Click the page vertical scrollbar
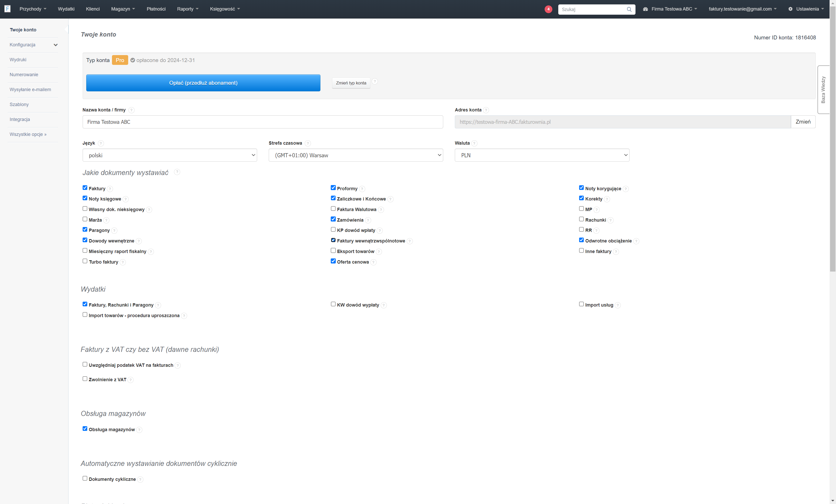 (x=833, y=139)
